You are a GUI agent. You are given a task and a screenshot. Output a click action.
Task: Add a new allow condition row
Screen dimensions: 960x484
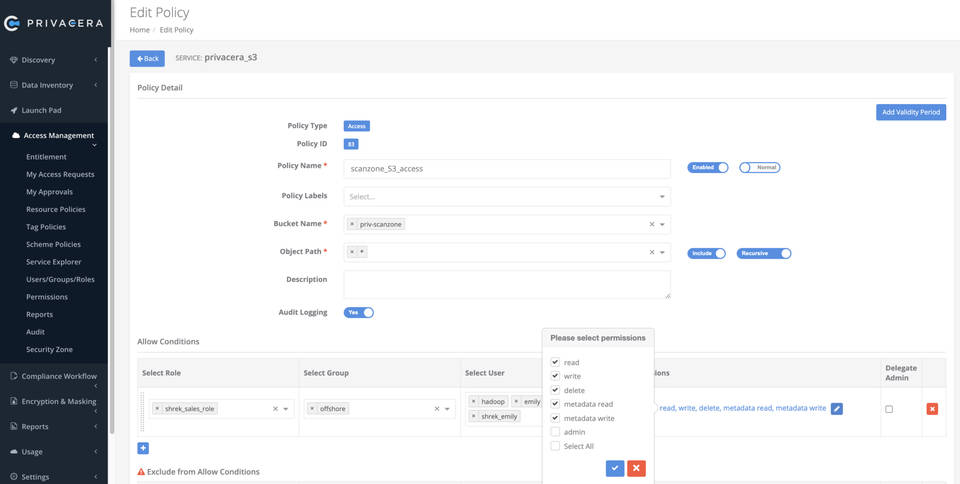(x=143, y=448)
